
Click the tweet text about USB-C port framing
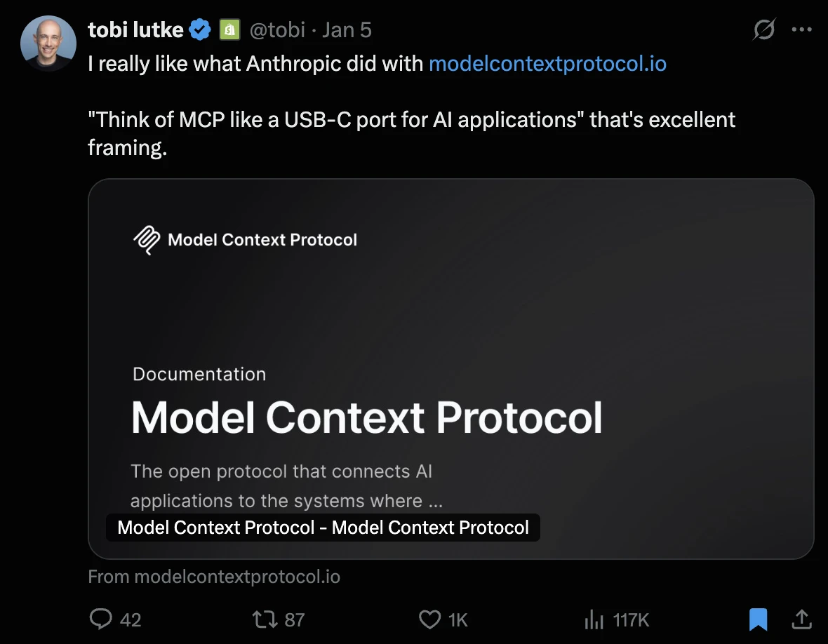tap(411, 120)
